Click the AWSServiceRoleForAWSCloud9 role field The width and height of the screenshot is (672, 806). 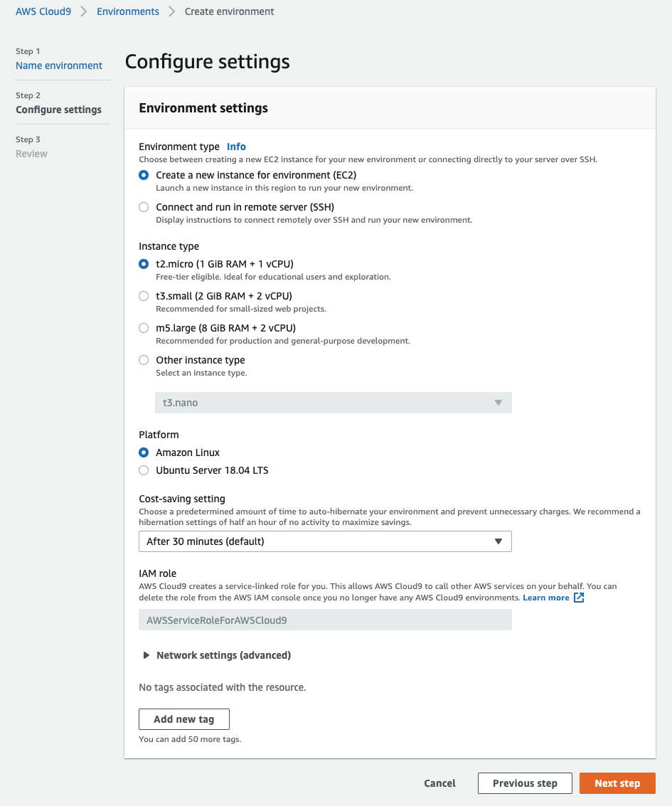click(325, 620)
